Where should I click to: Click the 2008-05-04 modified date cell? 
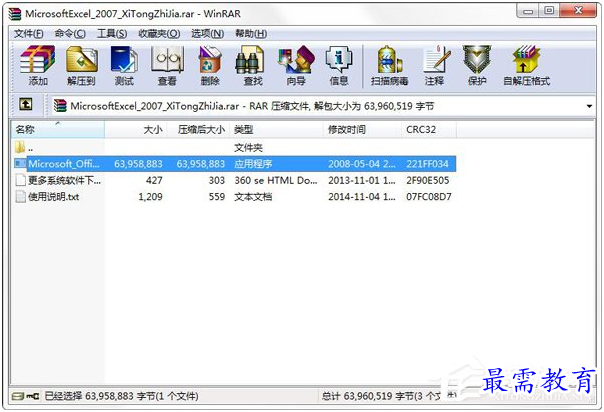pyautogui.click(x=362, y=164)
